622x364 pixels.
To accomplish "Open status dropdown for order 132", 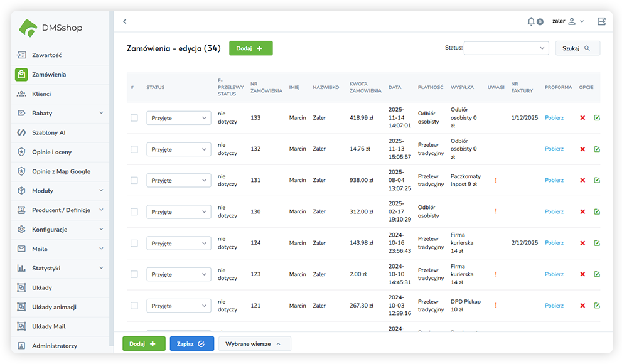I will (178, 149).
